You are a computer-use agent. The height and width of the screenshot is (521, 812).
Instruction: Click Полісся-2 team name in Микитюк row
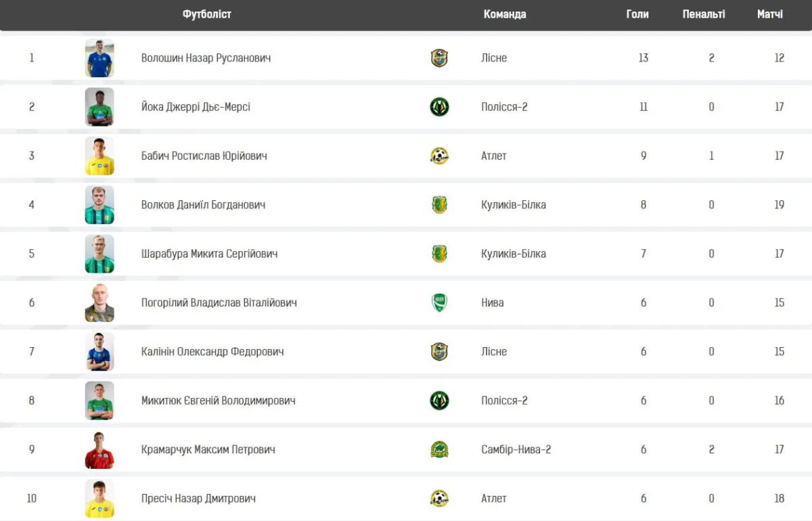click(x=504, y=401)
